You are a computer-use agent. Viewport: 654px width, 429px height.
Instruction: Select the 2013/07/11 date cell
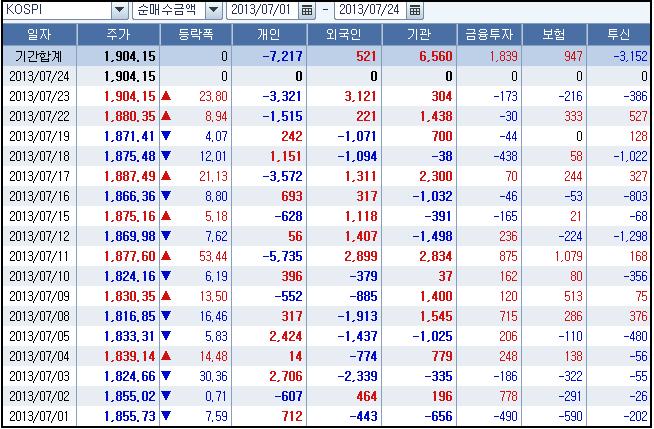tap(40, 256)
